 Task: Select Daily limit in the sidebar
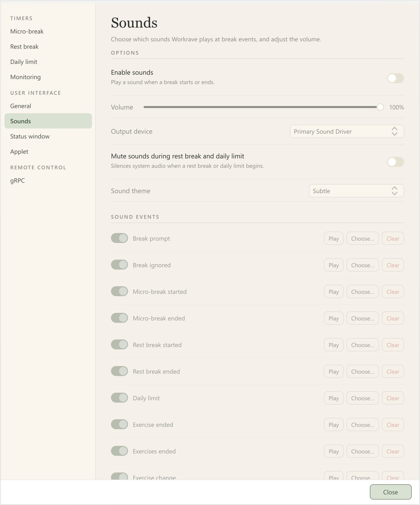click(48, 62)
